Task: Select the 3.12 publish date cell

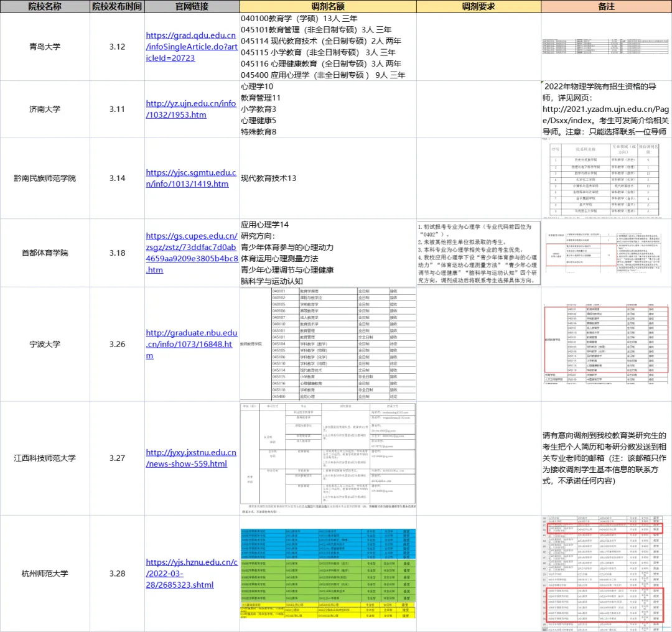Action: pyautogui.click(x=117, y=47)
